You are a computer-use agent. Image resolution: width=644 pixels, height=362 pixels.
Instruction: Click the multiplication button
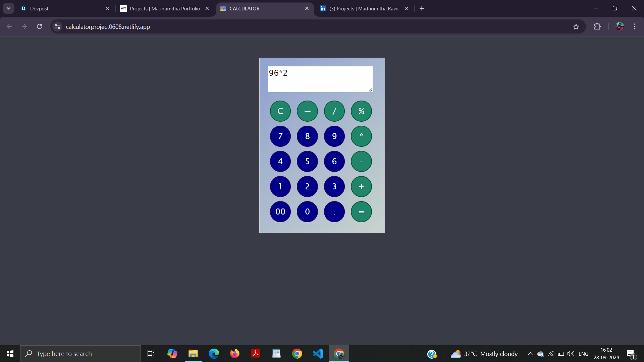(361, 136)
